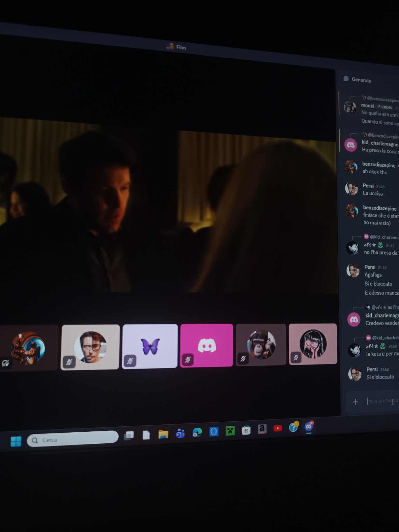This screenshot has height=532, width=399.
Task: Open kid_charlemagne avatar beside "Ha preso la coca"
Action: [x=351, y=145]
